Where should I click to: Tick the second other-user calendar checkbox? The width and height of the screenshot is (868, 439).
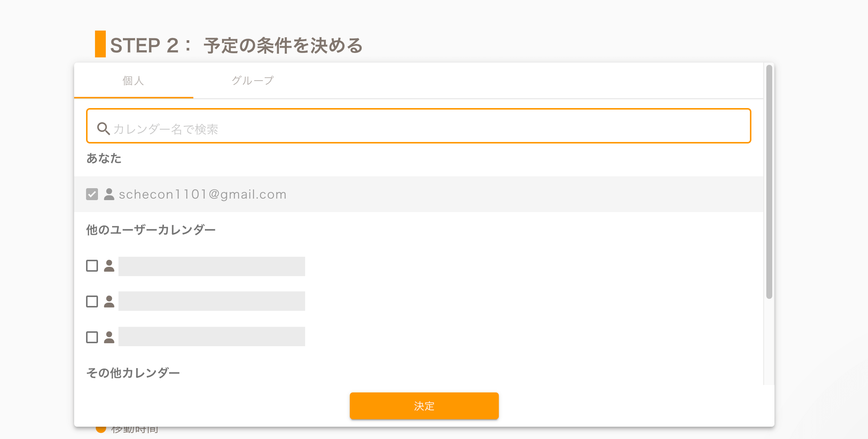coord(92,301)
